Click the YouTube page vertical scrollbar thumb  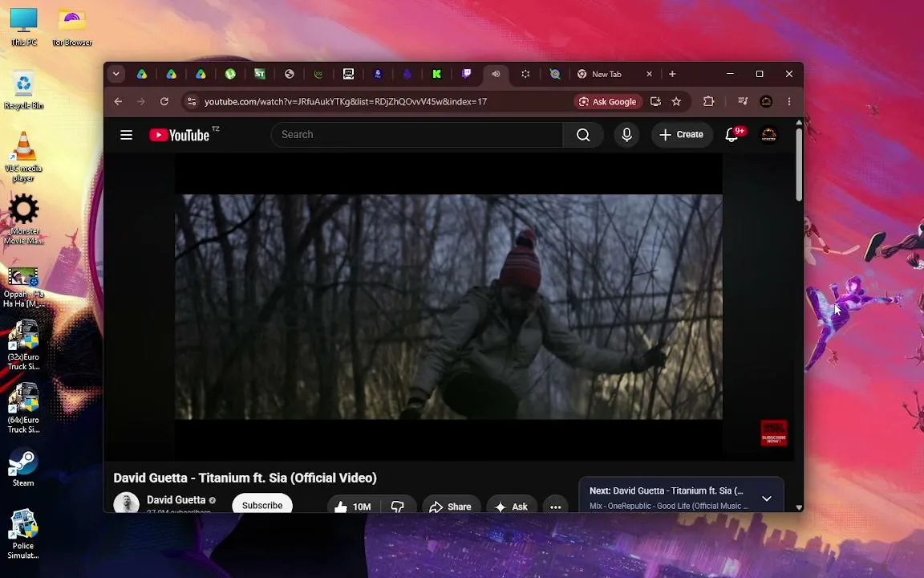pyautogui.click(x=799, y=165)
